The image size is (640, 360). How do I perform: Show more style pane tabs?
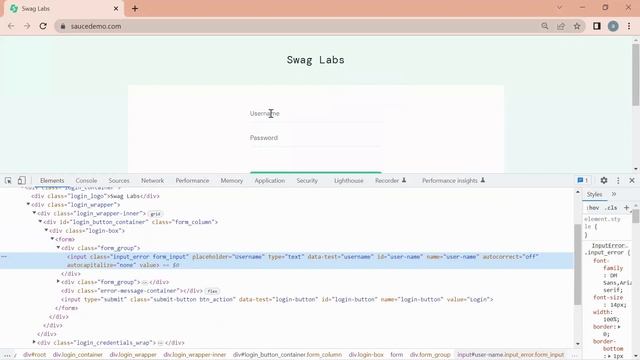pos(613,194)
